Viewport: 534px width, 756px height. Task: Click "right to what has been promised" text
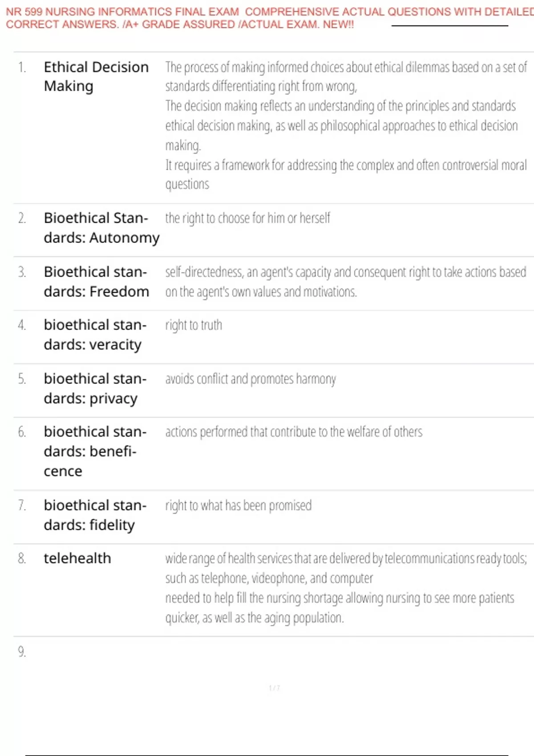[239, 506]
